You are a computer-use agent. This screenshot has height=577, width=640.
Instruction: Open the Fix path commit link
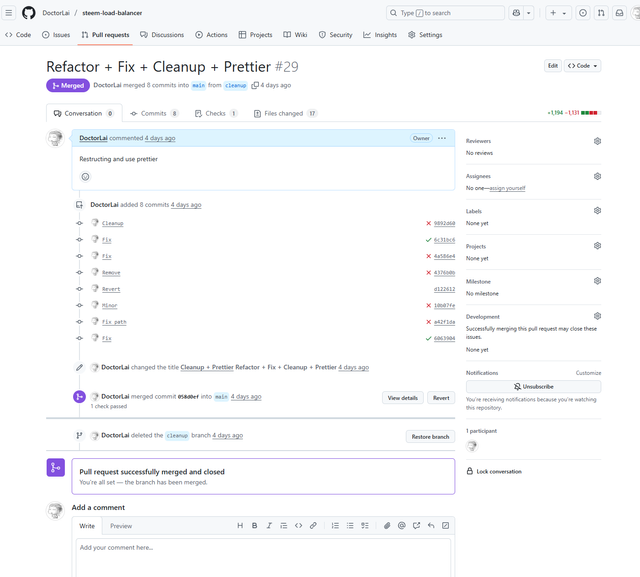pyautogui.click(x=114, y=322)
